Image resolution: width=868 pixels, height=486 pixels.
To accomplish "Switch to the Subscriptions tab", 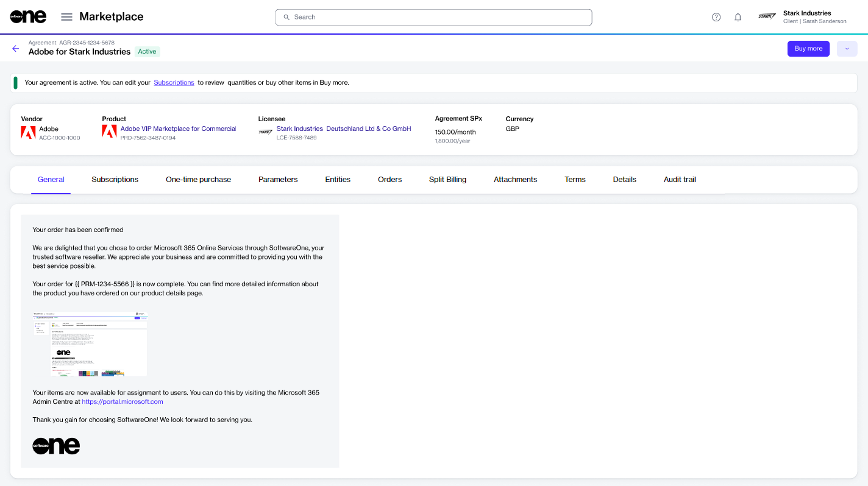I will coord(115,180).
